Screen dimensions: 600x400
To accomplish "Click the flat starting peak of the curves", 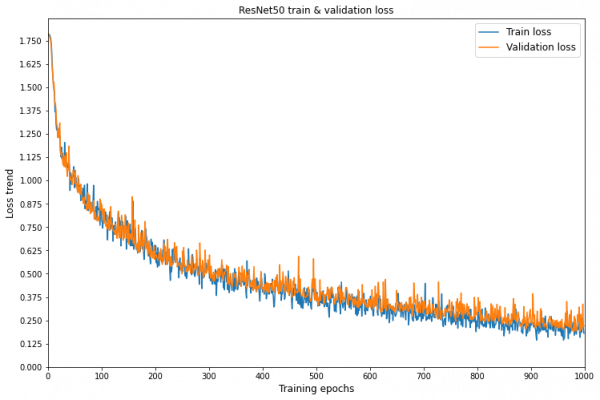I will tap(48, 36).
